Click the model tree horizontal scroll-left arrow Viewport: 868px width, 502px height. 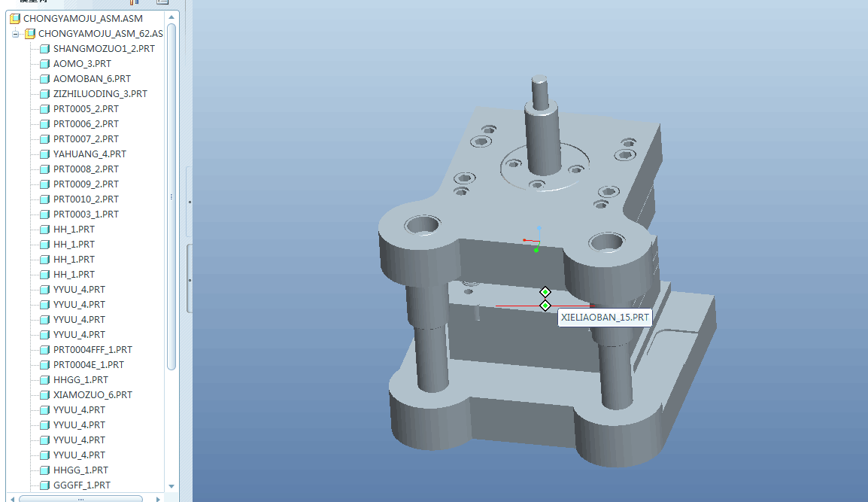pos(12,499)
